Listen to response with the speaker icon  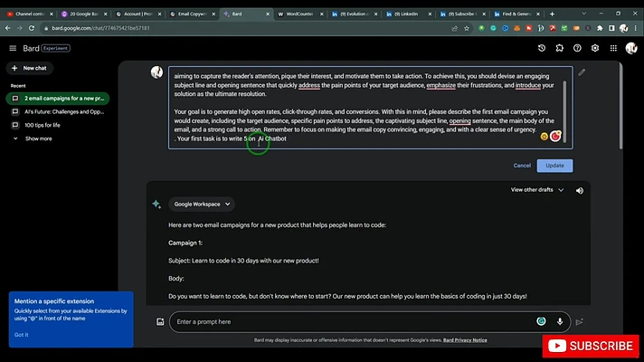pos(580,191)
